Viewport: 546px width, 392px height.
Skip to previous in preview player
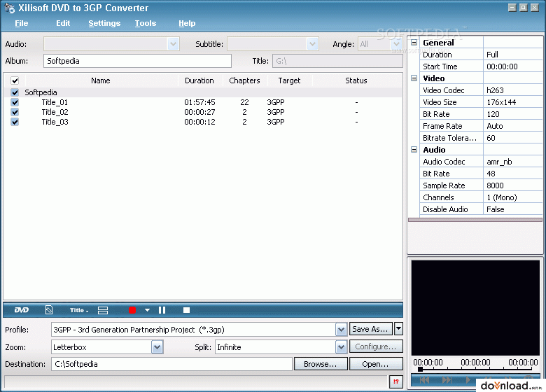tap(424, 380)
